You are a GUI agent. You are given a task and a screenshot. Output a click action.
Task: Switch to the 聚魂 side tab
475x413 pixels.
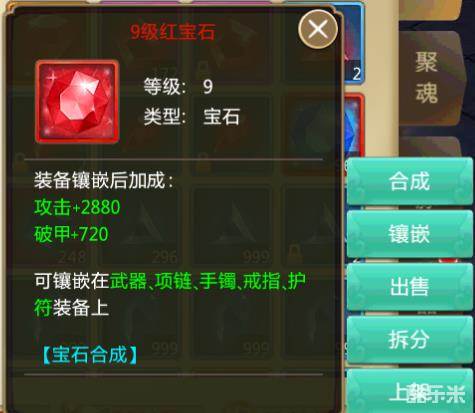pos(428,78)
